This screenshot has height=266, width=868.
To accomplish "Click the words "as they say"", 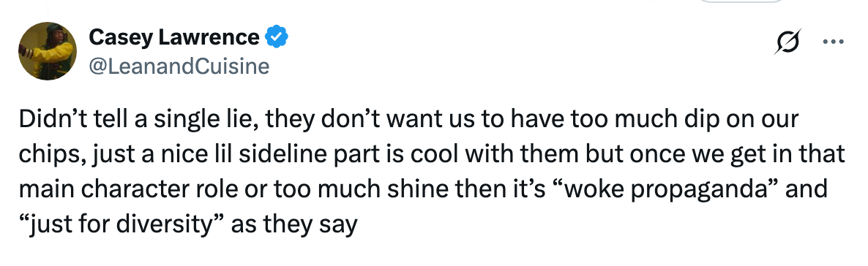I will click(x=294, y=224).
